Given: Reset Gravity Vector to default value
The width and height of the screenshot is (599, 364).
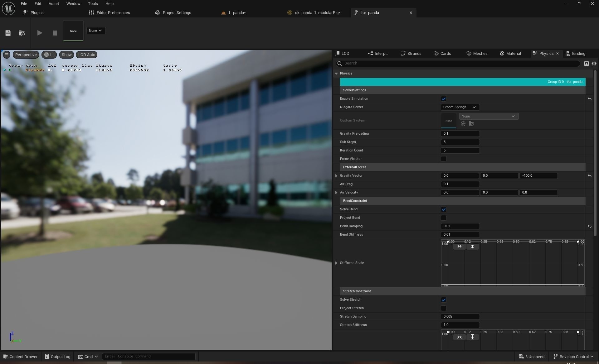Looking at the screenshot, I should tap(589, 176).
